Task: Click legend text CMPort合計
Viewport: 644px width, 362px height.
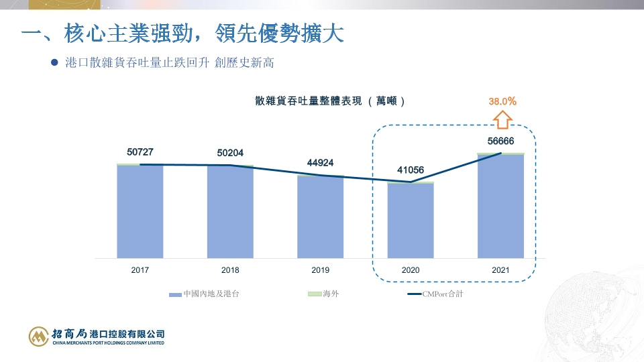Action: pyautogui.click(x=443, y=294)
